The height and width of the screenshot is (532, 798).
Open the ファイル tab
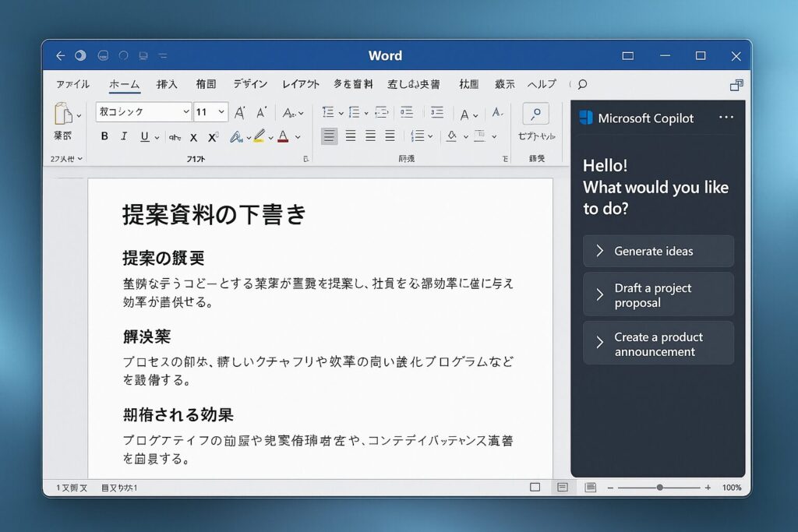click(72, 84)
